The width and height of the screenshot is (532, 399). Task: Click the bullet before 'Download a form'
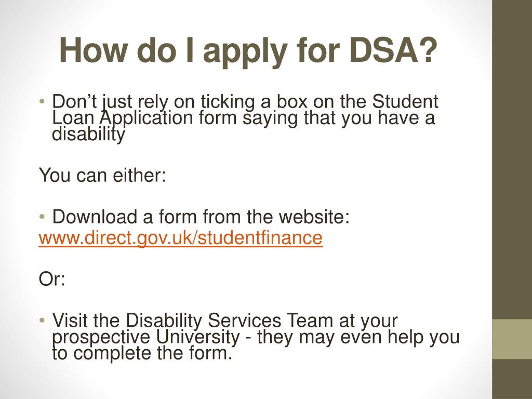pos(42,217)
